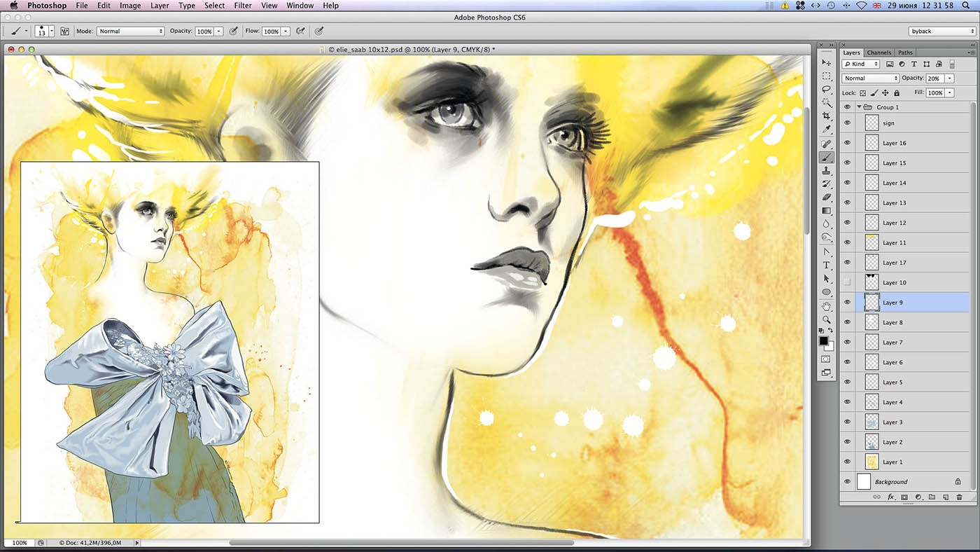Hide Layer 16 using its eye icon
Image resolution: width=980 pixels, height=552 pixels.
tap(847, 143)
